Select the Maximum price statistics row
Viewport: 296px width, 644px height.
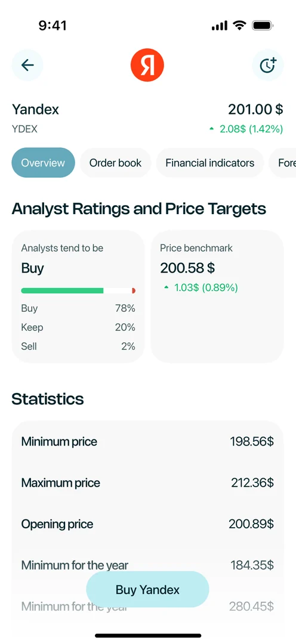147,482
